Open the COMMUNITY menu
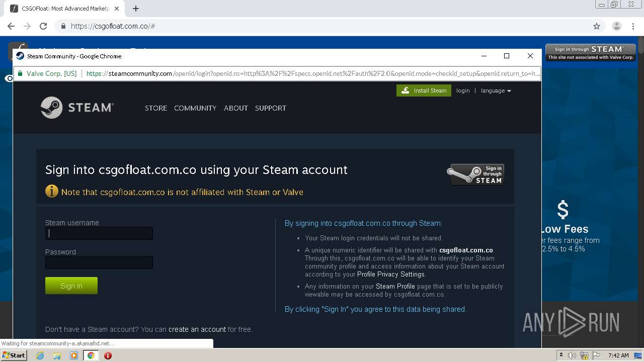 [195, 108]
